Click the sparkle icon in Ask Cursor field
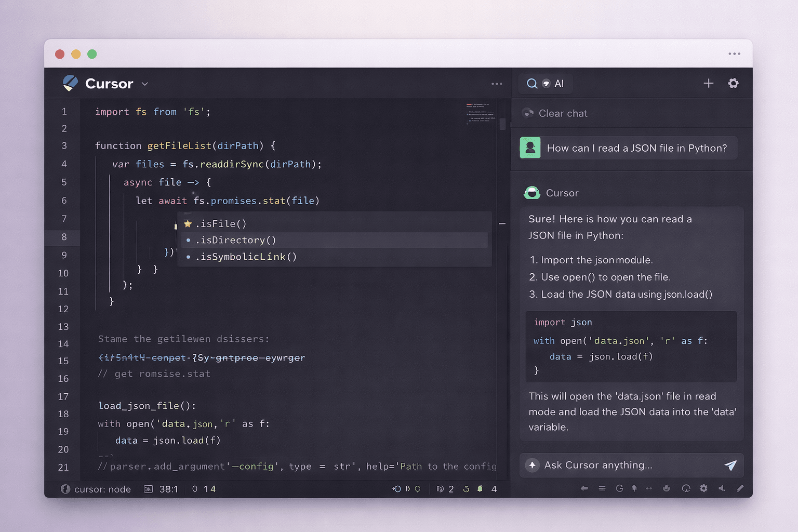This screenshot has height=532, width=798. pyautogui.click(x=532, y=465)
